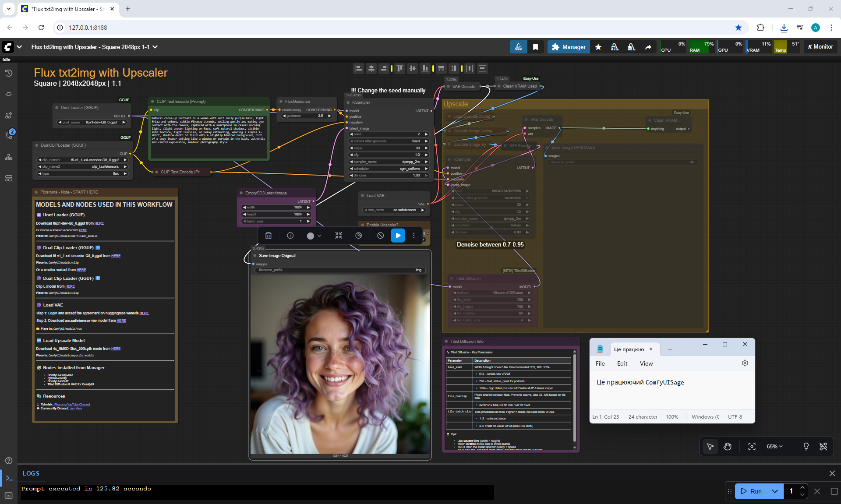Expand the Run button dropdown arrow
The height and width of the screenshot is (504, 841).
[774, 491]
